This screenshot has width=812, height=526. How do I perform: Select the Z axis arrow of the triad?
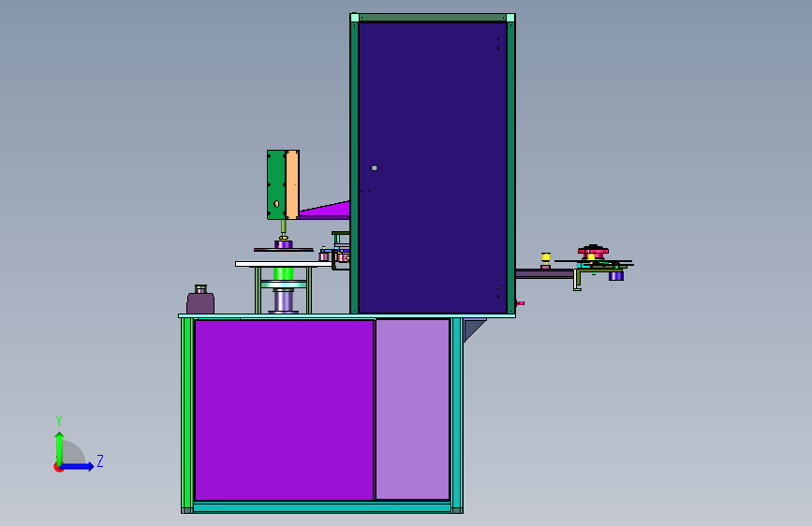point(78,466)
